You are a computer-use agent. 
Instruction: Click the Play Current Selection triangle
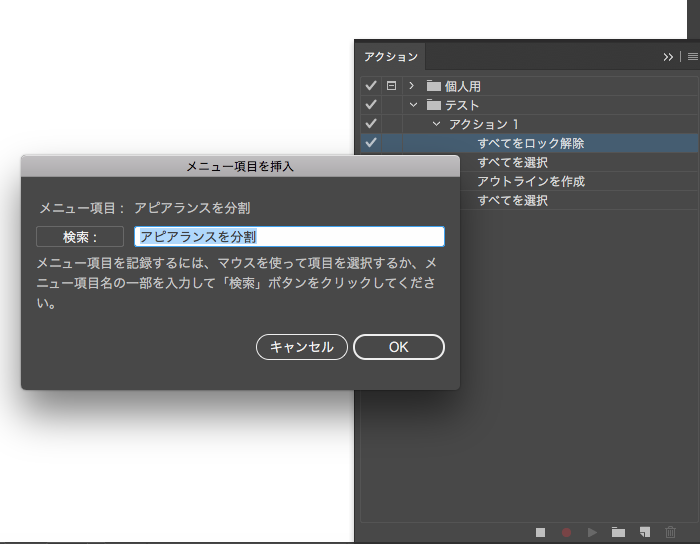(592, 533)
